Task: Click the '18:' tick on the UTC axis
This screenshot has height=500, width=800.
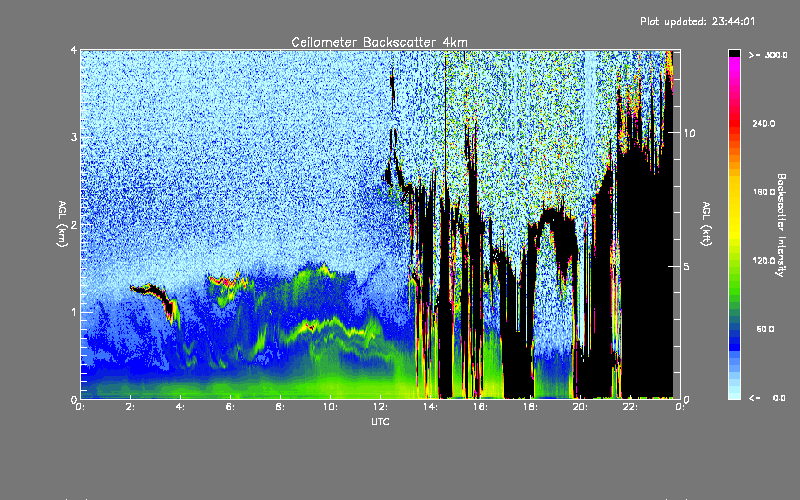Action: [530, 407]
